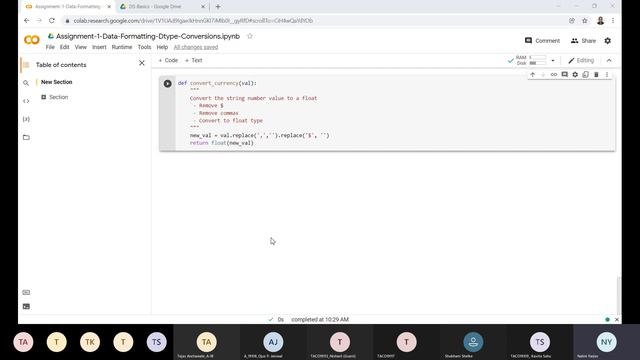Open cell editor settings gear
Image resolution: width=640 pixels, height=360 pixels.
click(575, 75)
